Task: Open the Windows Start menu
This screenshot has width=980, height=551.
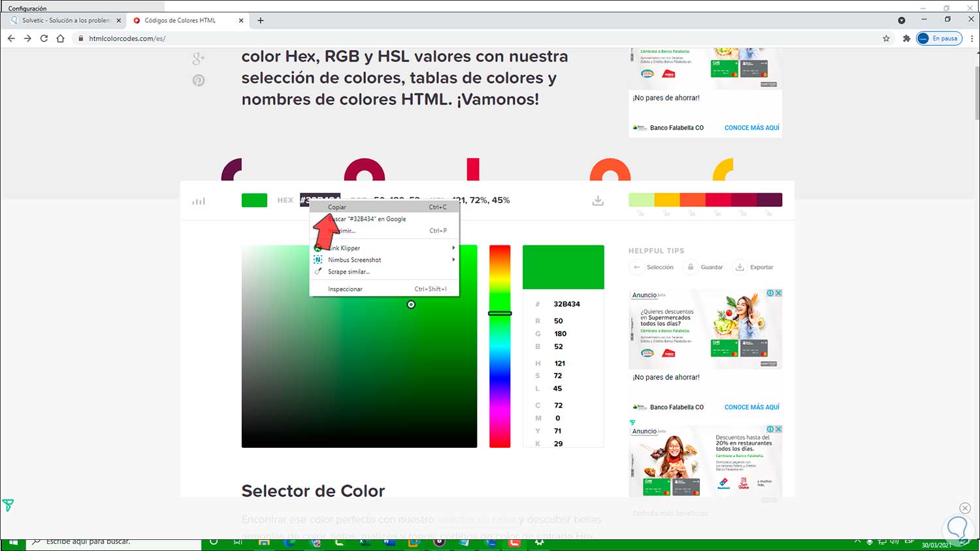Action: tap(13, 543)
